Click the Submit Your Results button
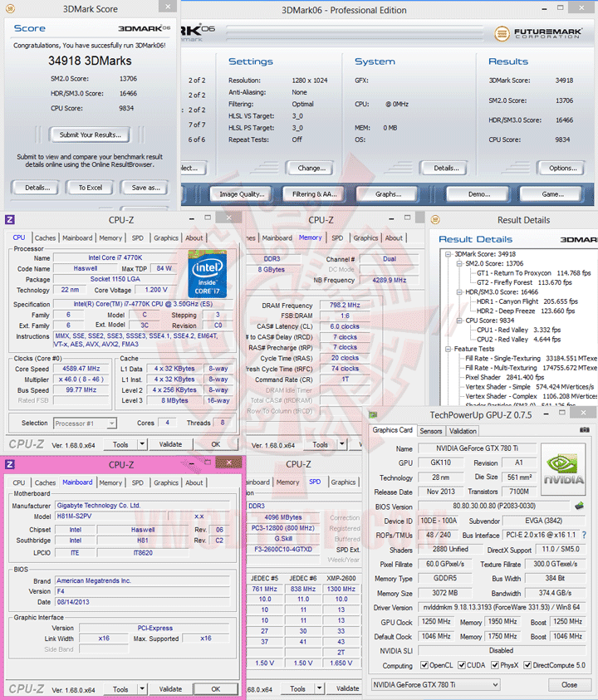598x700 pixels. click(91, 135)
